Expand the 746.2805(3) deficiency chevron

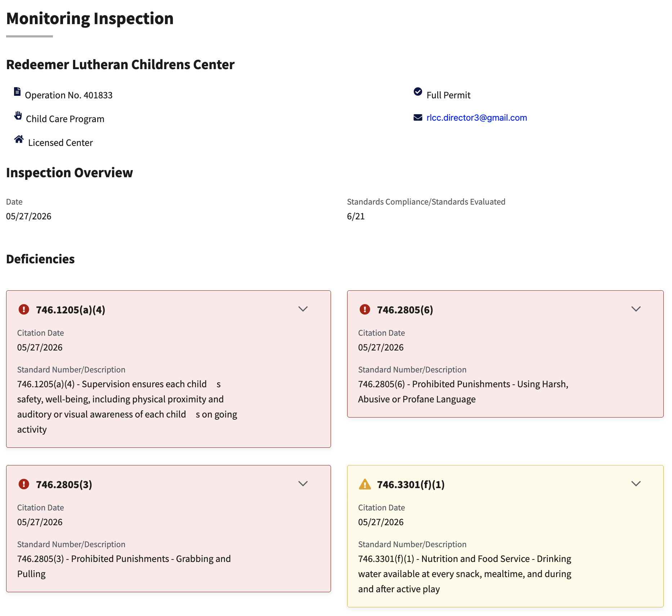pyautogui.click(x=303, y=483)
